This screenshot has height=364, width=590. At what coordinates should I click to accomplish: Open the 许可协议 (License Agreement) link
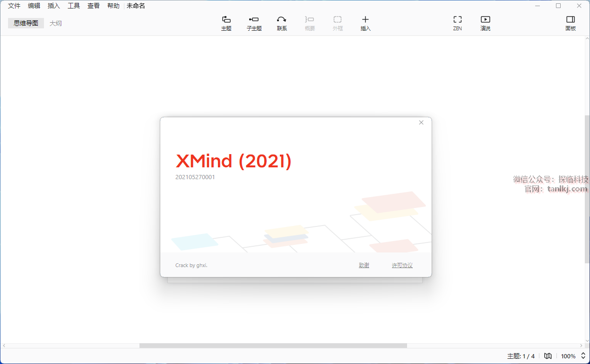(x=402, y=265)
